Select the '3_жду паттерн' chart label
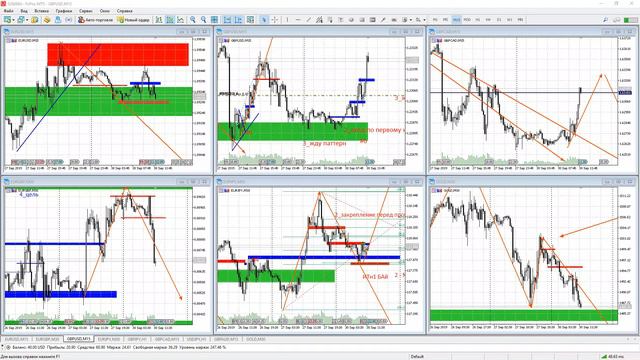 pyautogui.click(x=324, y=144)
